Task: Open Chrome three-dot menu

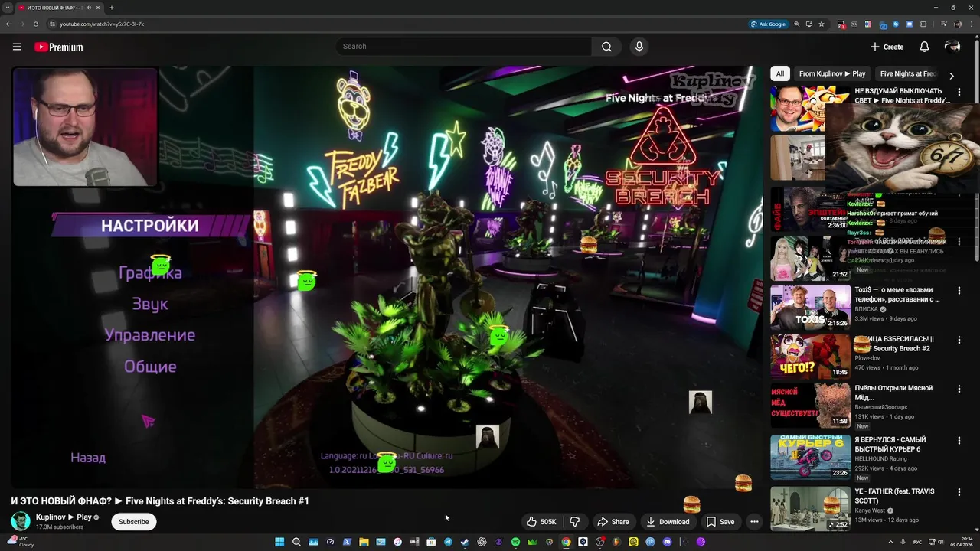Action: [972, 24]
